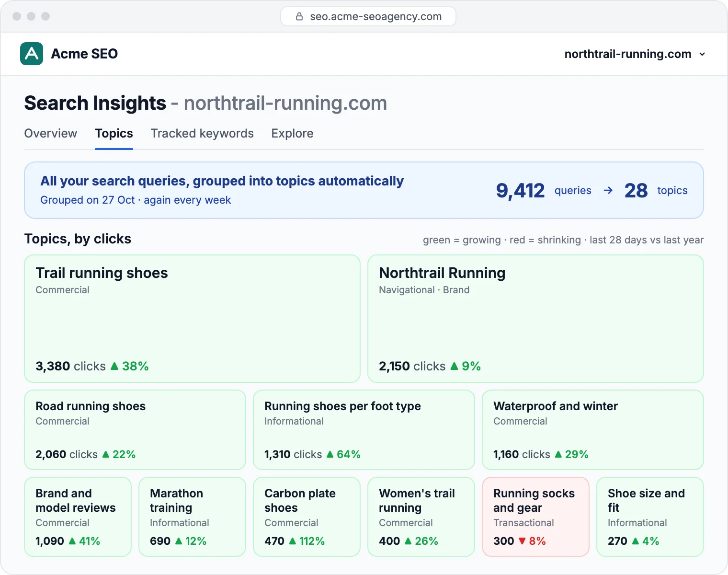
Task: Click the up arrow beside 22%
Action: tap(106, 454)
